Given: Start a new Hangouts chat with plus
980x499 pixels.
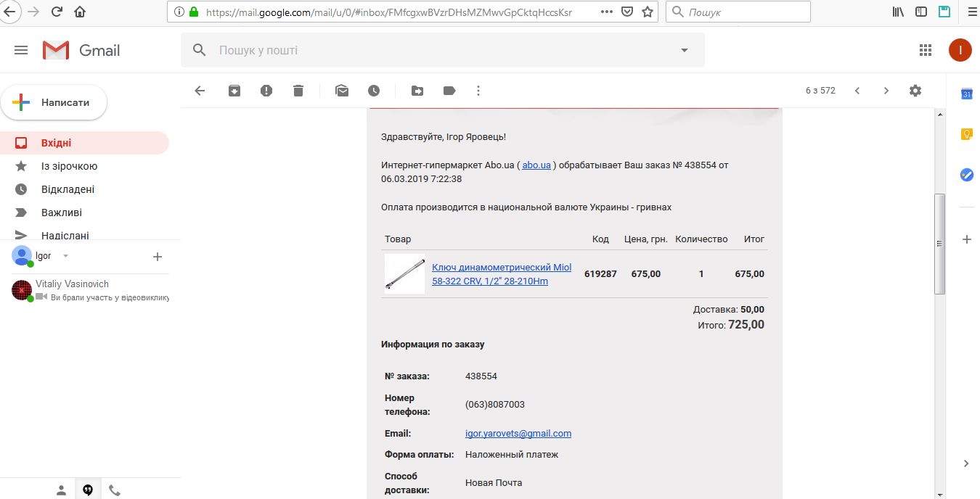Looking at the screenshot, I should point(158,256).
